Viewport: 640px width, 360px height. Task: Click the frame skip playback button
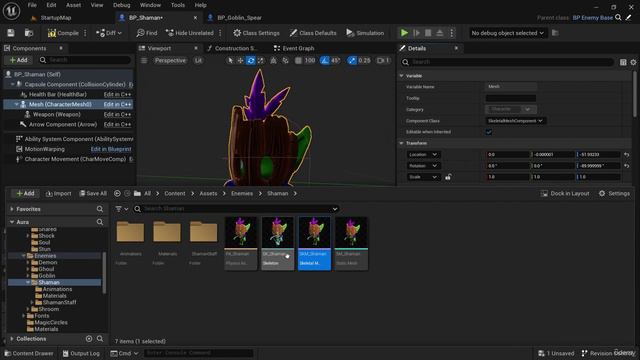tap(416, 33)
